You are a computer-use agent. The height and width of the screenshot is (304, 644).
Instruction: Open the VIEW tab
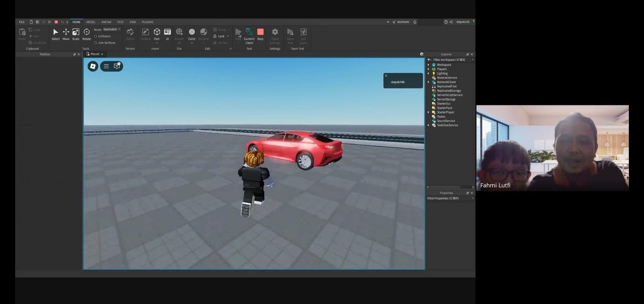tap(133, 22)
